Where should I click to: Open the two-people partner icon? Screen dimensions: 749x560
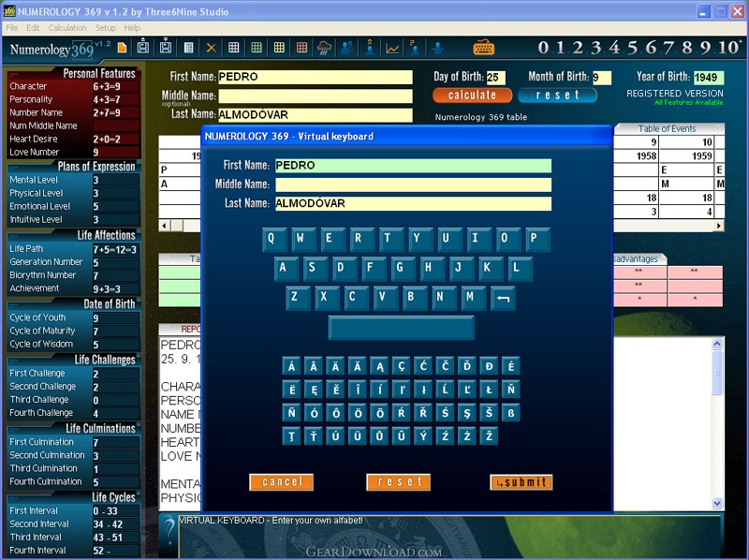pyautogui.click(x=347, y=48)
